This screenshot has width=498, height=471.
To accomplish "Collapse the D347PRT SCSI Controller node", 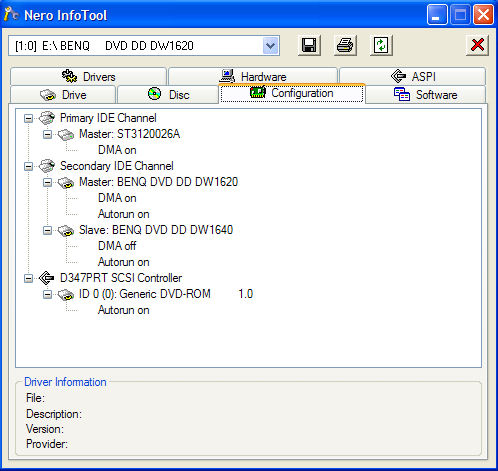I will pos(29,278).
